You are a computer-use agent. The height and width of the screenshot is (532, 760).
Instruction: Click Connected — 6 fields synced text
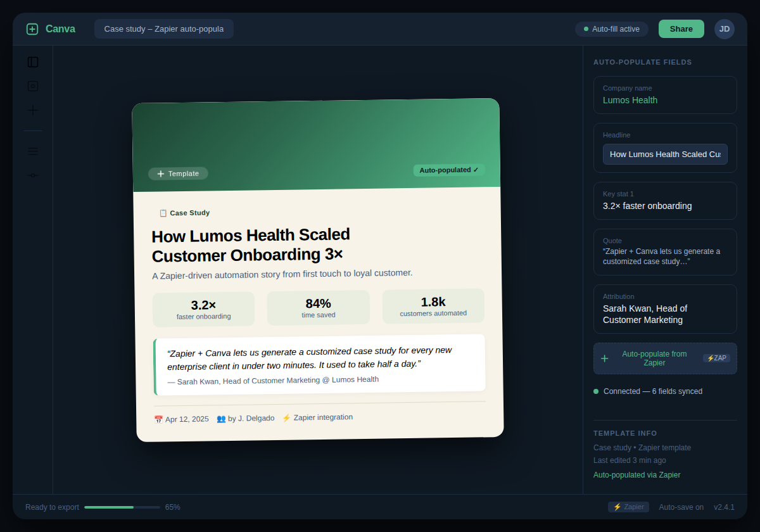coord(653,391)
